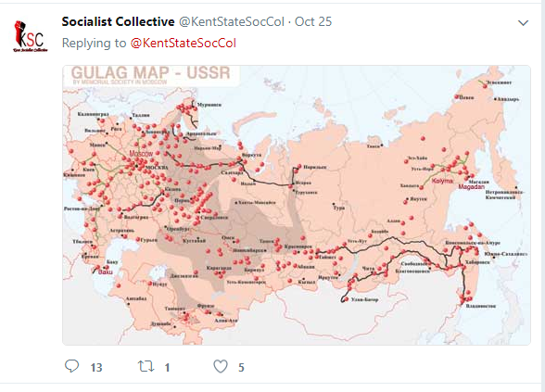Click the Oct 25 timestamp
Viewport: 545px width, 392px height.
313,21
